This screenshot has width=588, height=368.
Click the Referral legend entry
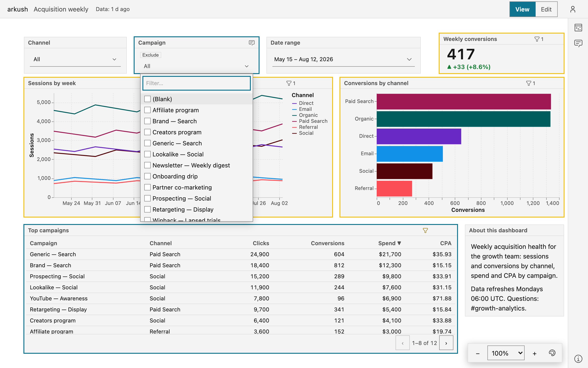pos(305,127)
